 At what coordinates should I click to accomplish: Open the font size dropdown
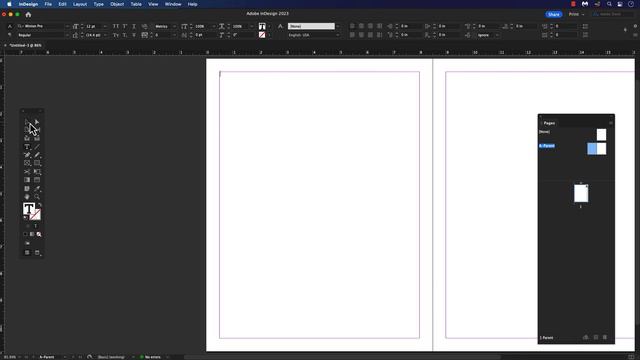coord(105,26)
